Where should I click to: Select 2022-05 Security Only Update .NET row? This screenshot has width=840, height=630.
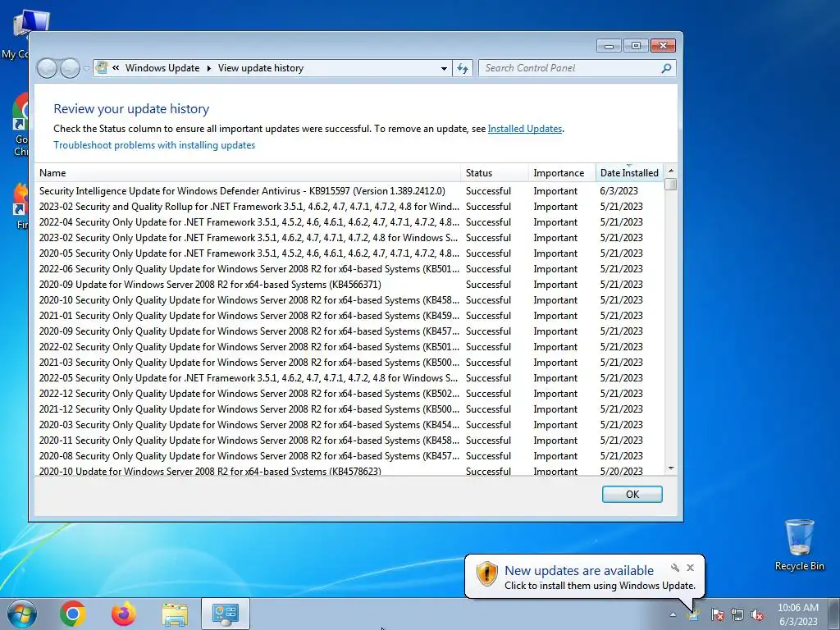coord(349,378)
